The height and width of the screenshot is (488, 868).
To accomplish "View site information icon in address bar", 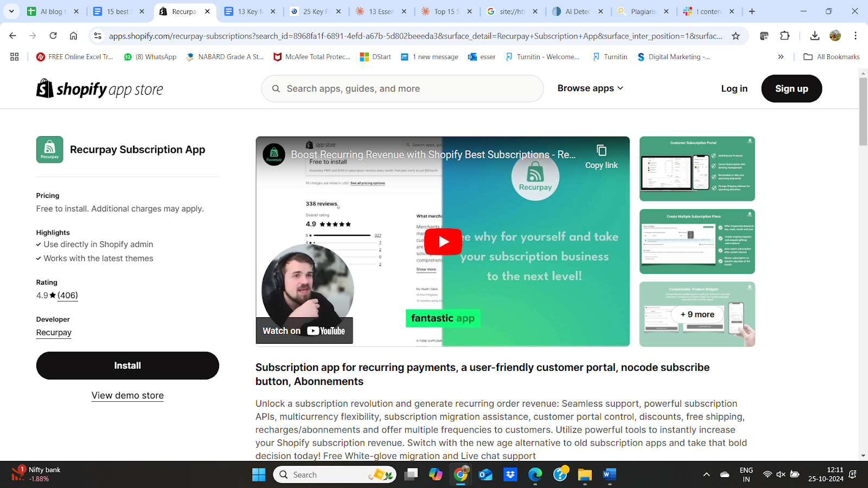I will (x=98, y=36).
